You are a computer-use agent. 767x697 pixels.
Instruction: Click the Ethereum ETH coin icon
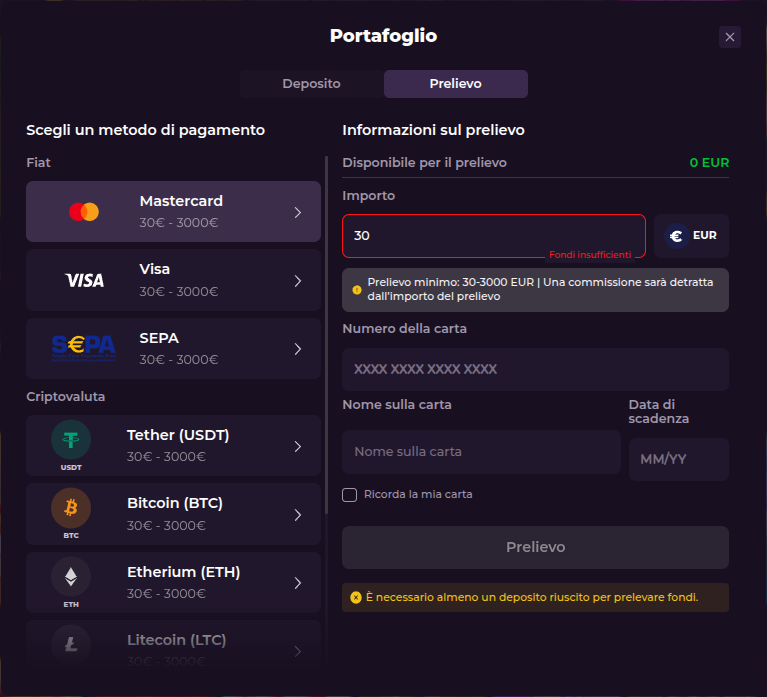pyautogui.click(x=71, y=576)
